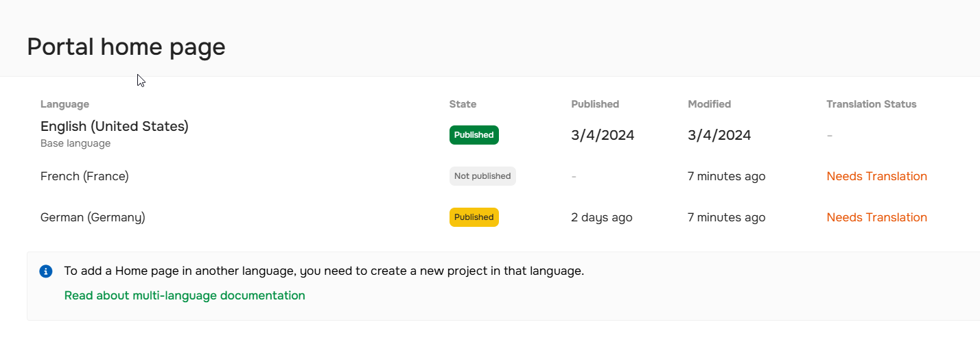The height and width of the screenshot is (355, 980).
Task: Click the Published column header
Action: click(595, 104)
